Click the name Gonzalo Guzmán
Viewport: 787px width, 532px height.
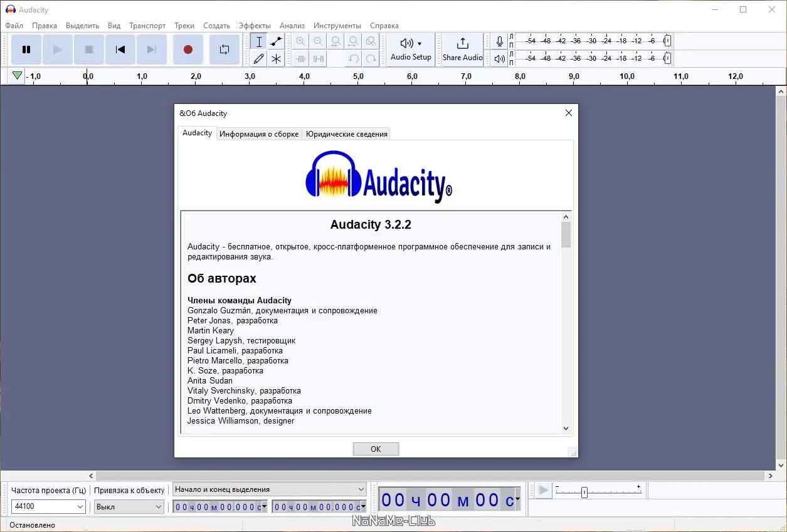pos(220,310)
